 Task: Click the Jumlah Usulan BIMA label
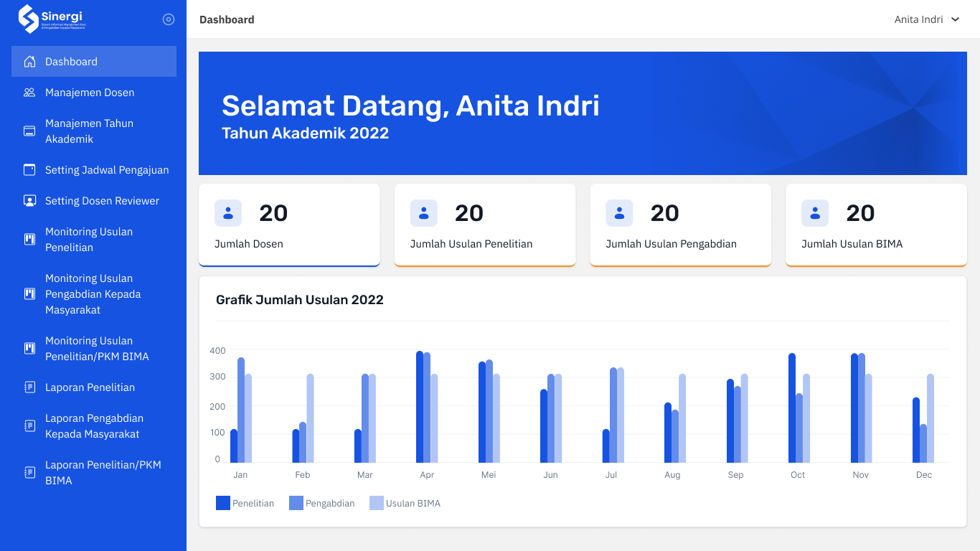click(x=852, y=244)
